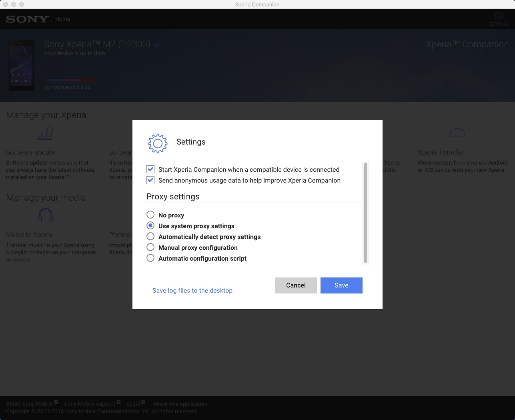Click the Xperia Transfer cloud icon
This screenshot has height=420, width=515.
pos(457,133)
